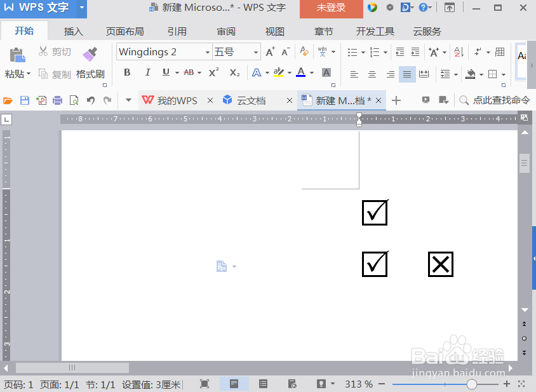Apply numbered list

click(x=375, y=52)
